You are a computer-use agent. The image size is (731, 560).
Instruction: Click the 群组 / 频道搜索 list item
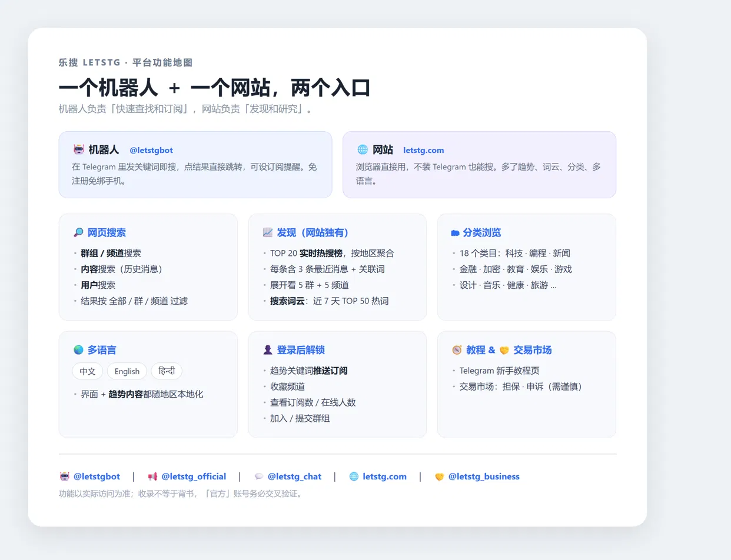[111, 254]
